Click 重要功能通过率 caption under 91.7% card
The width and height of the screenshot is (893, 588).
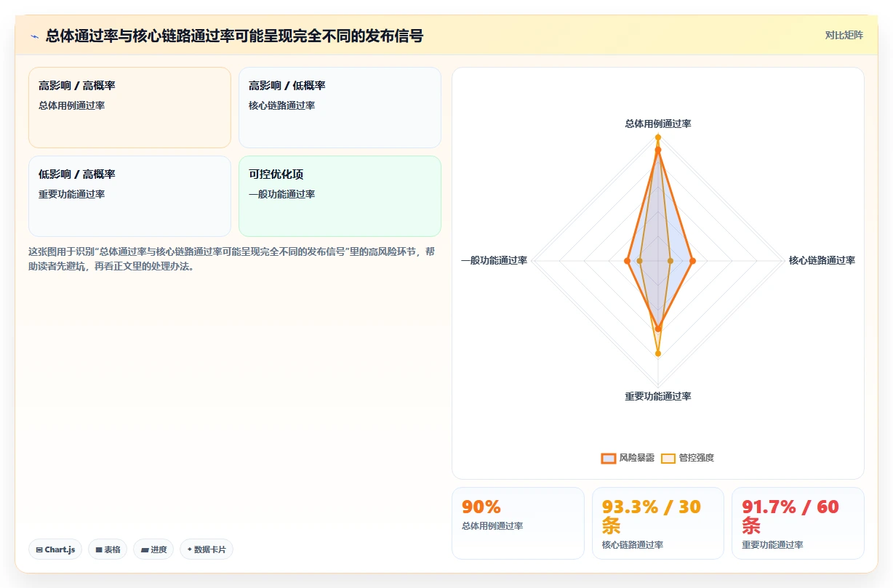click(x=772, y=545)
